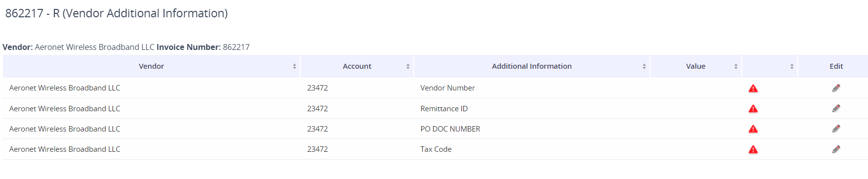Select the 'Remittance ID' cell text
Viewport: 868px width, 179px height.
pyautogui.click(x=444, y=109)
